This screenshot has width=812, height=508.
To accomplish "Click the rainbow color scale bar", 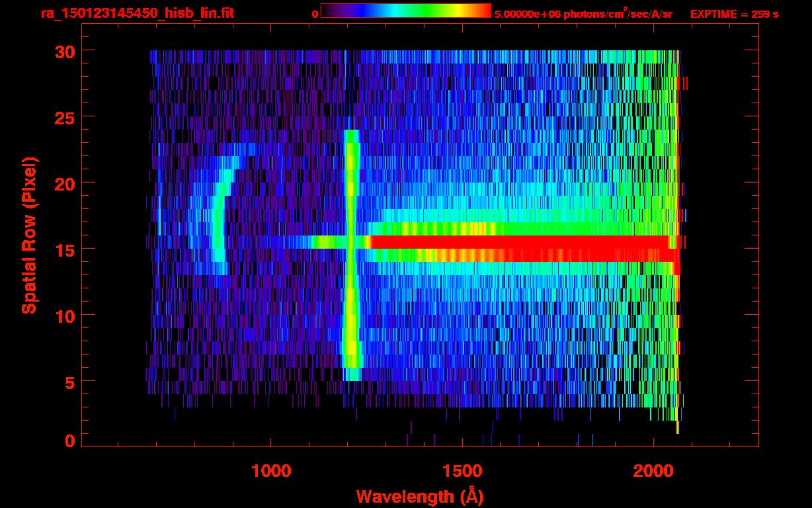I will click(406, 11).
